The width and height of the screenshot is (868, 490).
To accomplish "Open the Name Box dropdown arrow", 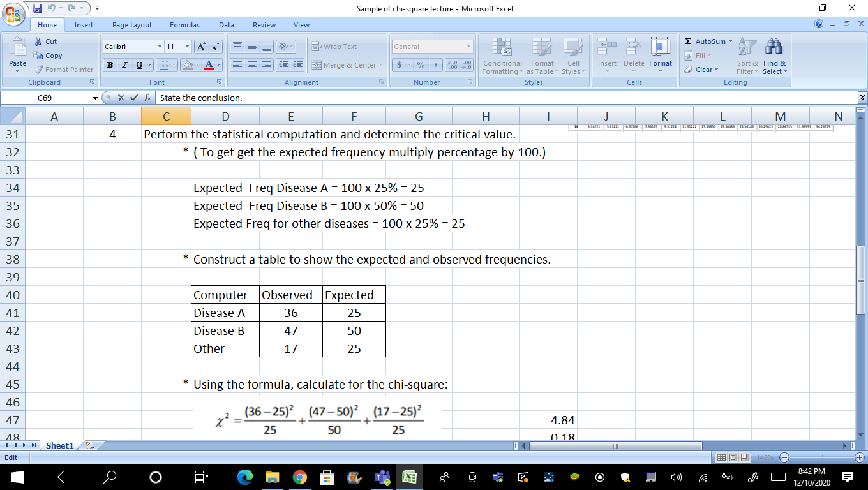I will pos(95,98).
